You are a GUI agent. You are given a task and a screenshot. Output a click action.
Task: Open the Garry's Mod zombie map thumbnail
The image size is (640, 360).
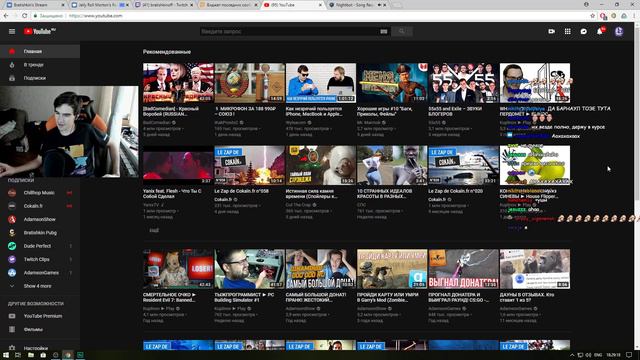click(x=392, y=269)
